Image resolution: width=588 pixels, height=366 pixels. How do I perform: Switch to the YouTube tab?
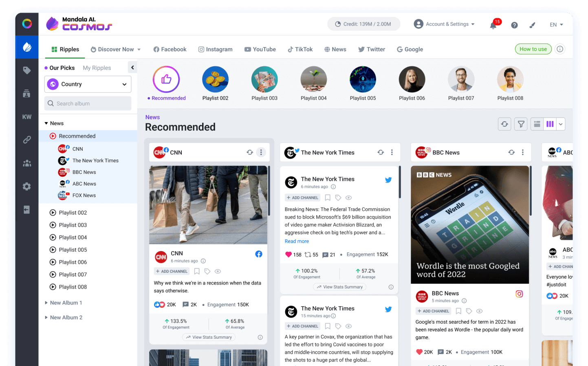pyautogui.click(x=260, y=49)
